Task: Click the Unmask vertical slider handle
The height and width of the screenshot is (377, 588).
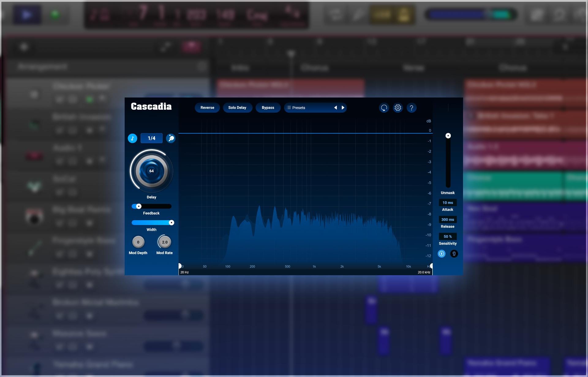Action: [448, 135]
